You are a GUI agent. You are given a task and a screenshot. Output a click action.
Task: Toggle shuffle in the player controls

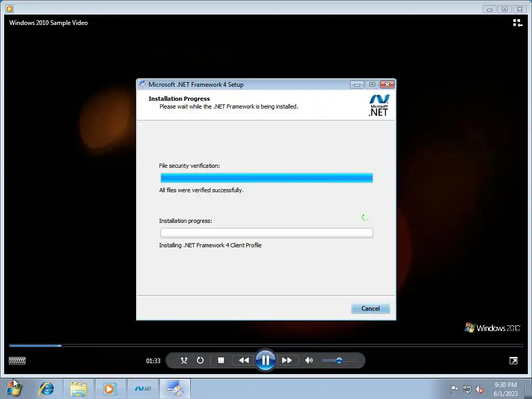coord(184,361)
